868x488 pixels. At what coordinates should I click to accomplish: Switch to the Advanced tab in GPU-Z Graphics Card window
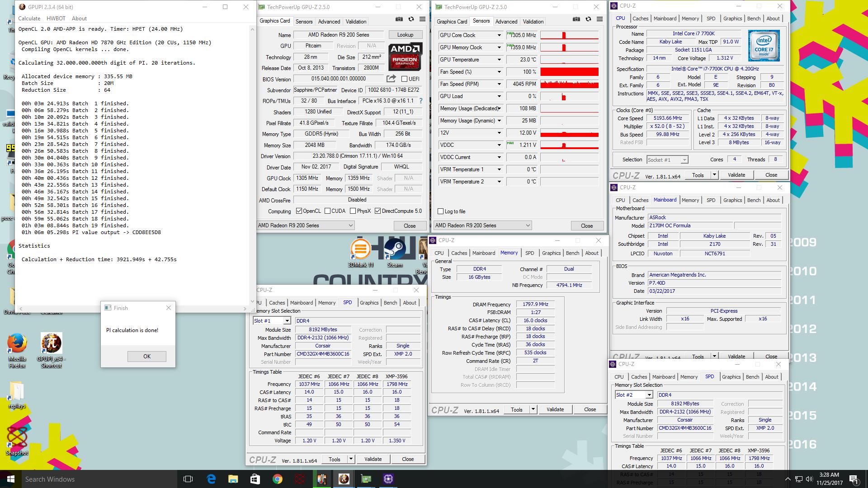coord(329,22)
